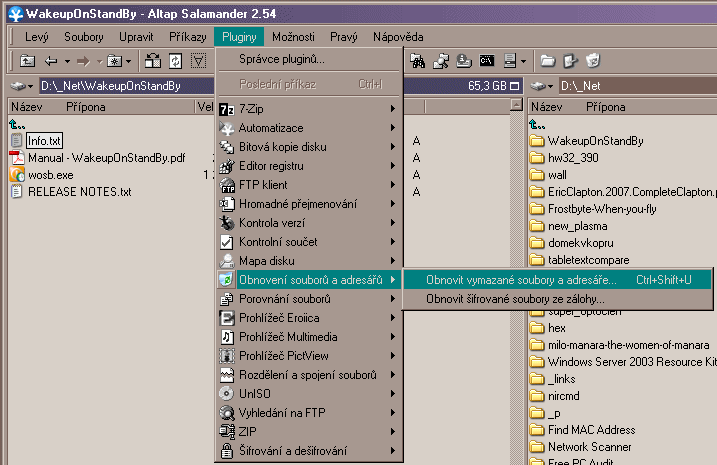
Task: Click the filter funnel toolbar icon
Action: tap(198, 61)
